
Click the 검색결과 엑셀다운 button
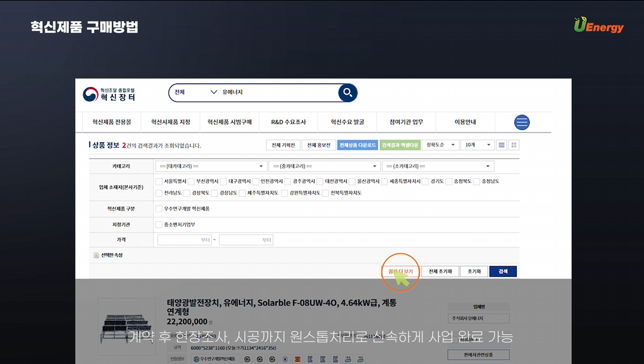pyautogui.click(x=400, y=145)
